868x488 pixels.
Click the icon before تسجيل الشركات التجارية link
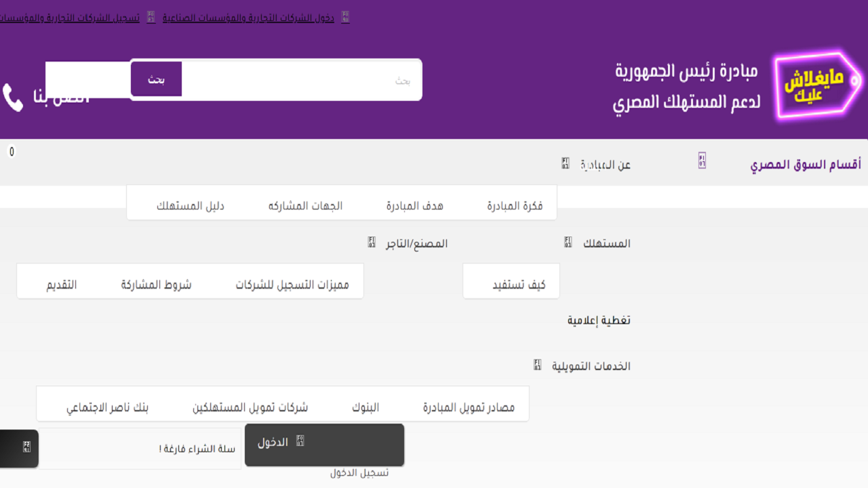click(x=151, y=17)
